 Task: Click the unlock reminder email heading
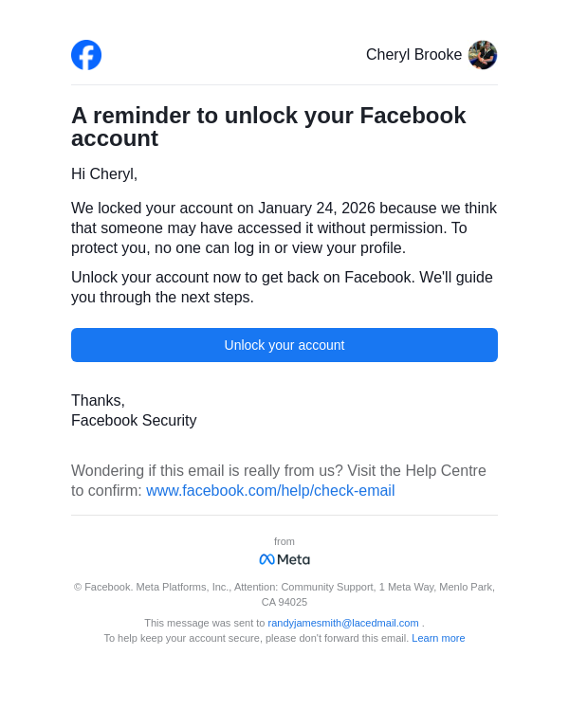click(268, 127)
